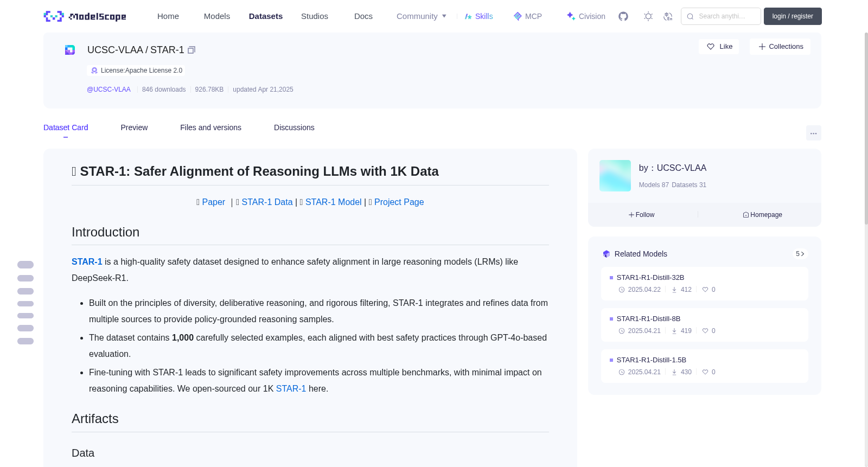The image size is (868, 467).
Task: Click the MCP nav link
Action: tap(528, 16)
